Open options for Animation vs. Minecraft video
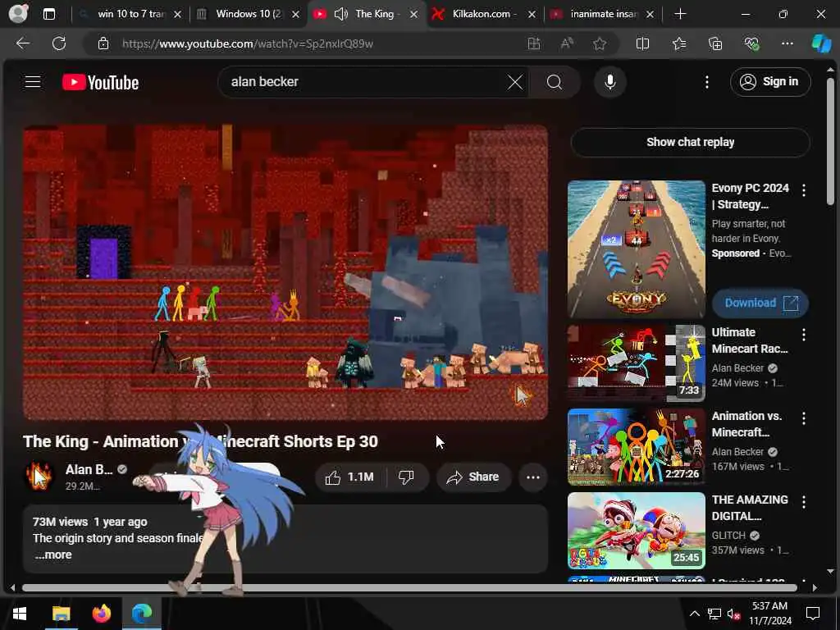 803,418
